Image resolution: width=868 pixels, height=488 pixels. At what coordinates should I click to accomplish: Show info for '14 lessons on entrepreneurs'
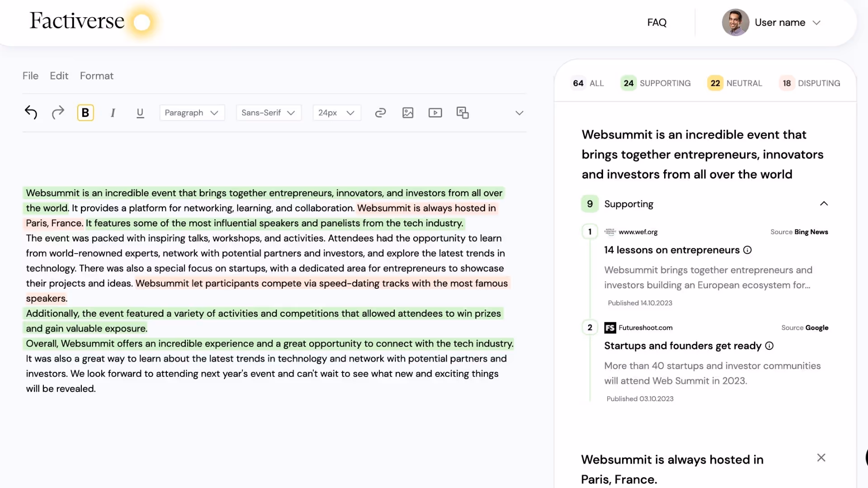[x=747, y=250]
